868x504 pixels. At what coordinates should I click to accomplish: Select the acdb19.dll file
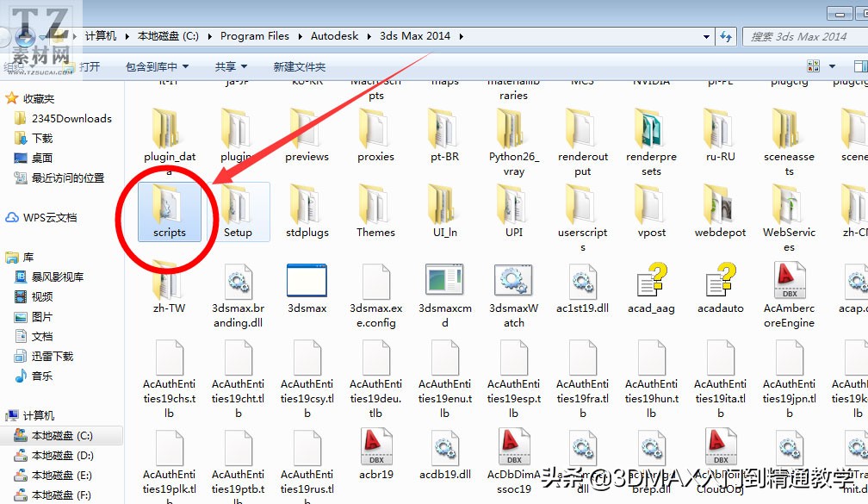(444, 454)
